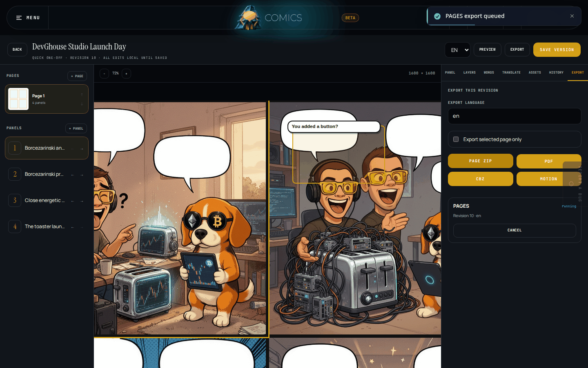The height and width of the screenshot is (368, 588).
Task: Go to the Words tab
Action: [489, 73]
